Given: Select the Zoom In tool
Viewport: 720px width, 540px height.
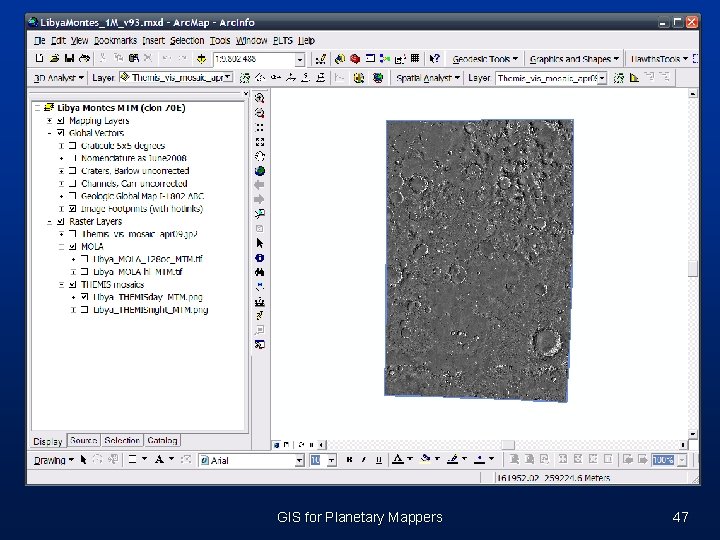Looking at the screenshot, I should (259, 98).
